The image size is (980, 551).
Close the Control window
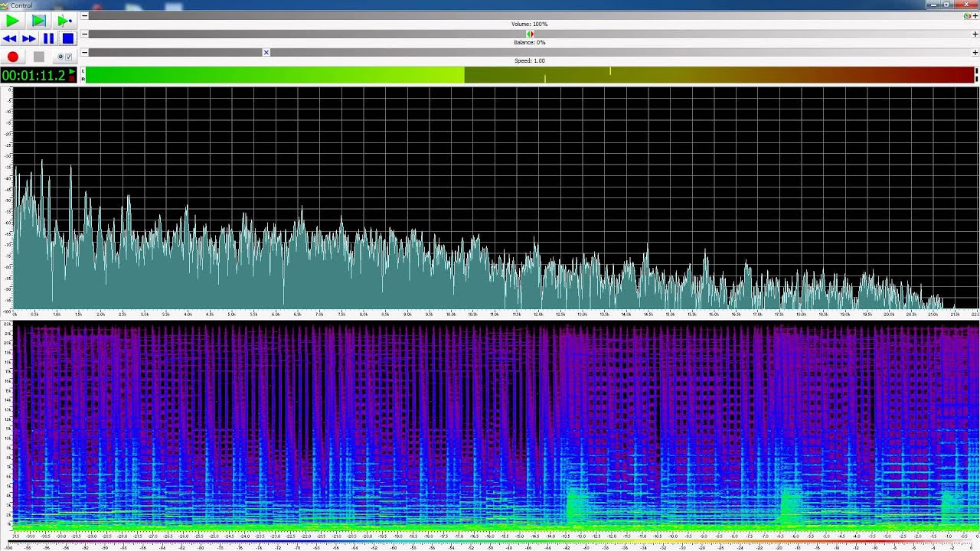click(966, 5)
